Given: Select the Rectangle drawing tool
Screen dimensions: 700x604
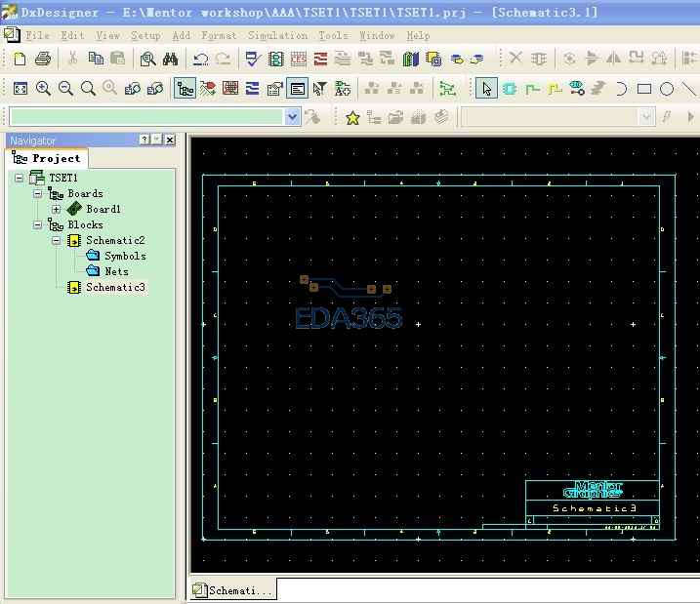Looking at the screenshot, I should [644, 89].
